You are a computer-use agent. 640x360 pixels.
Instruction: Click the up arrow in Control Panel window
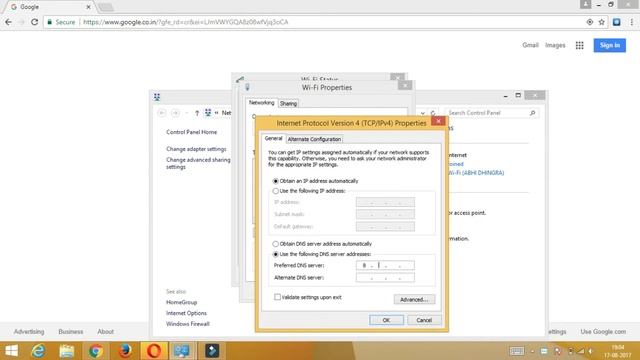197,113
